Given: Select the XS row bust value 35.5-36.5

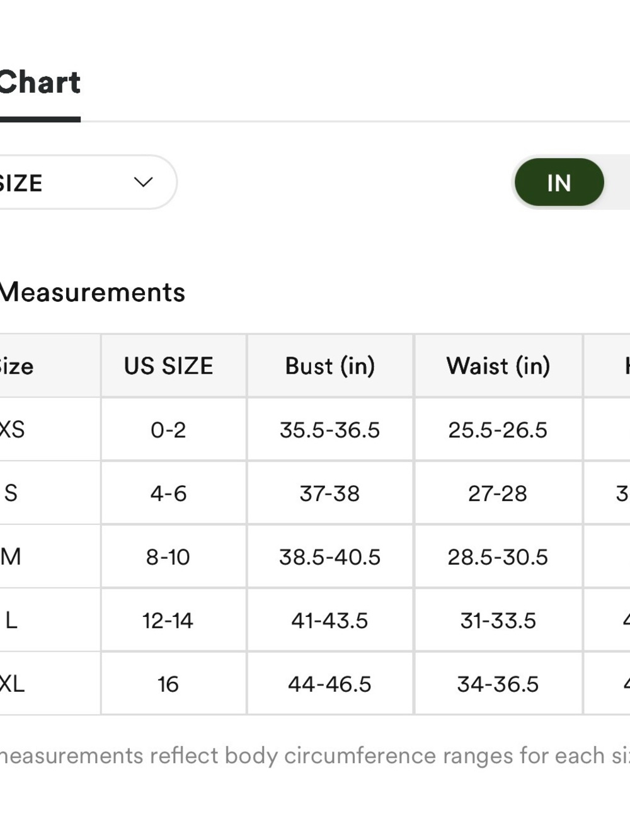Looking at the screenshot, I should tap(330, 430).
